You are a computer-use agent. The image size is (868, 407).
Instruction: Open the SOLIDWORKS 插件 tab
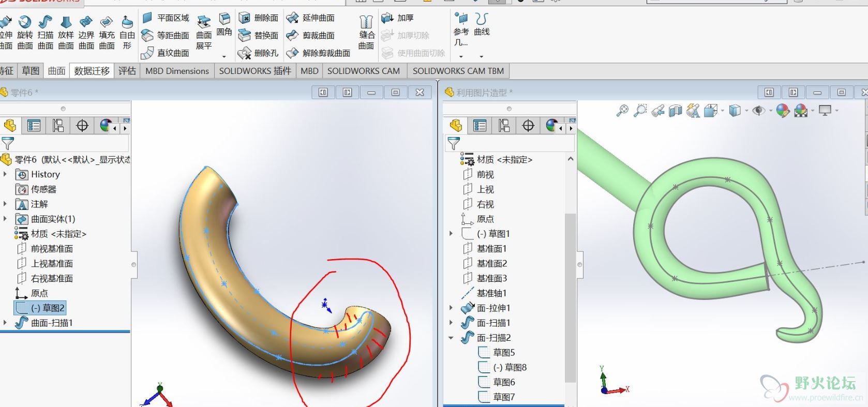pos(255,71)
